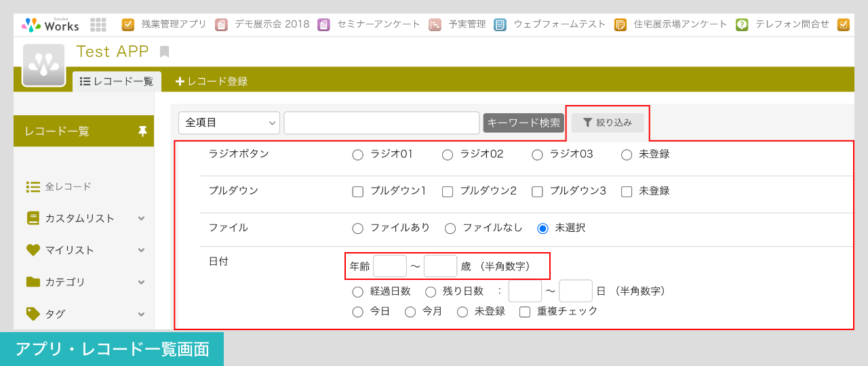Check プルダウン1 checkbox
868x366 pixels.
(x=358, y=192)
